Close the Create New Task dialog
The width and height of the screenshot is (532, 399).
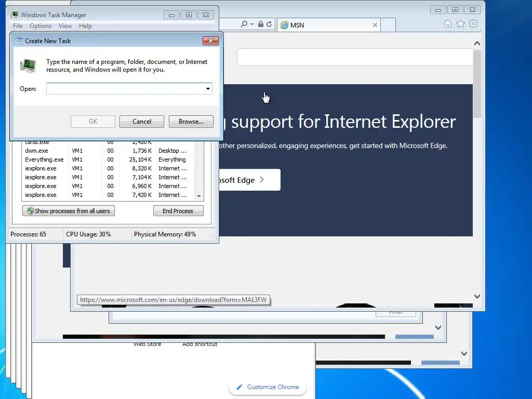pos(210,41)
